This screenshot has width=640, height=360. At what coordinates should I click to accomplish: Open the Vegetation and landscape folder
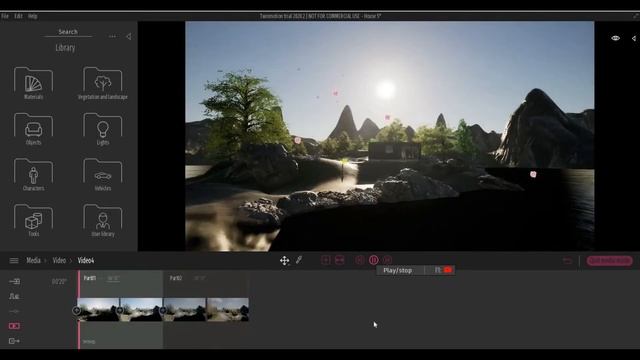click(x=102, y=83)
